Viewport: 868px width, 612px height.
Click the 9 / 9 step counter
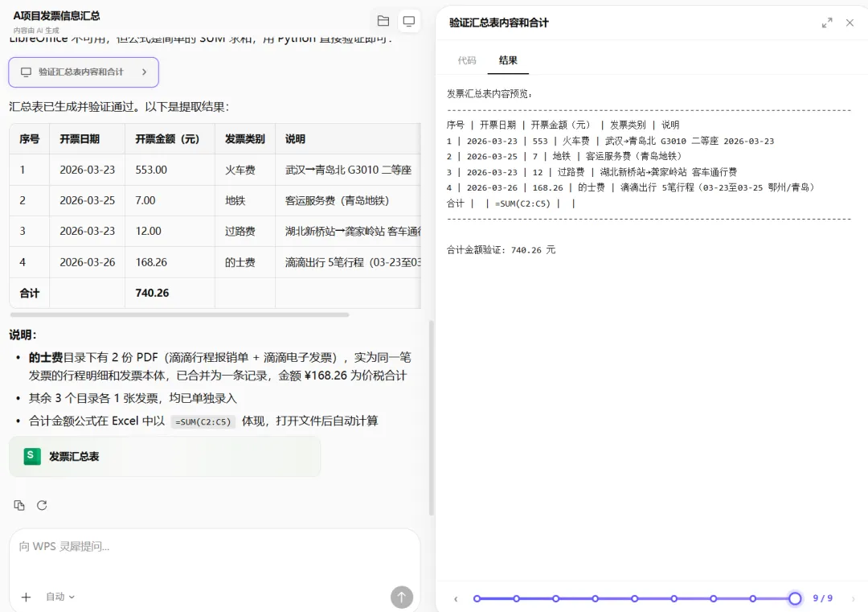click(823, 598)
